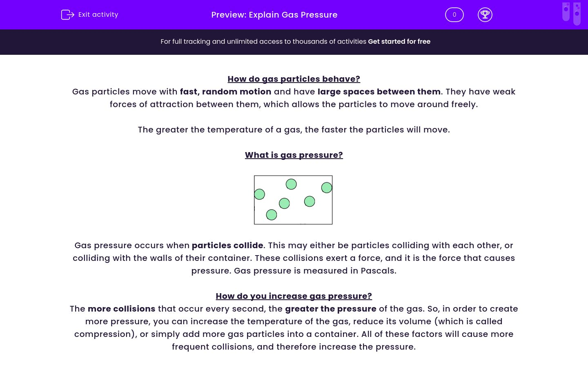Select the right test tube icon
The height and width of the screenshot is (368, 588).
tap(577, 13)
